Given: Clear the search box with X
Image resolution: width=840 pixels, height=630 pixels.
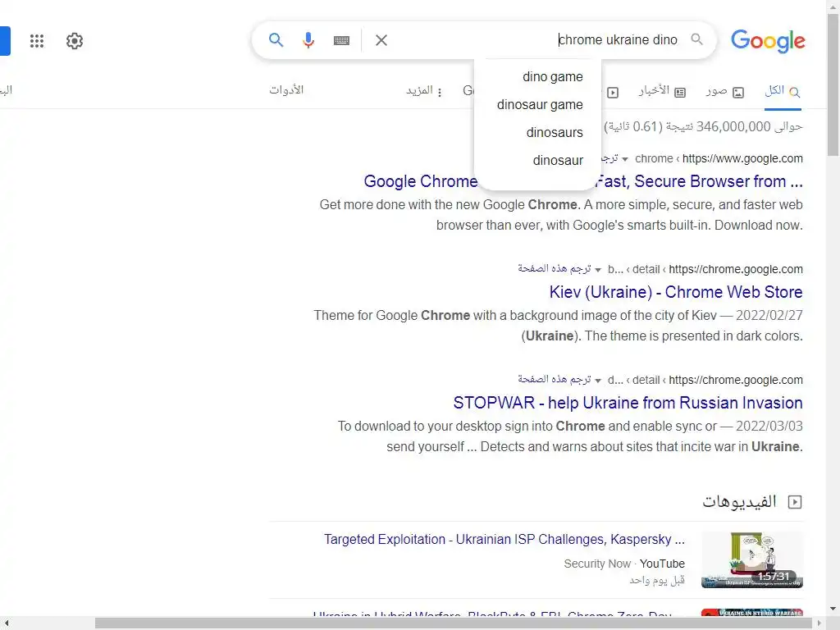Looking at the screenshot, I should coord(381,40).
